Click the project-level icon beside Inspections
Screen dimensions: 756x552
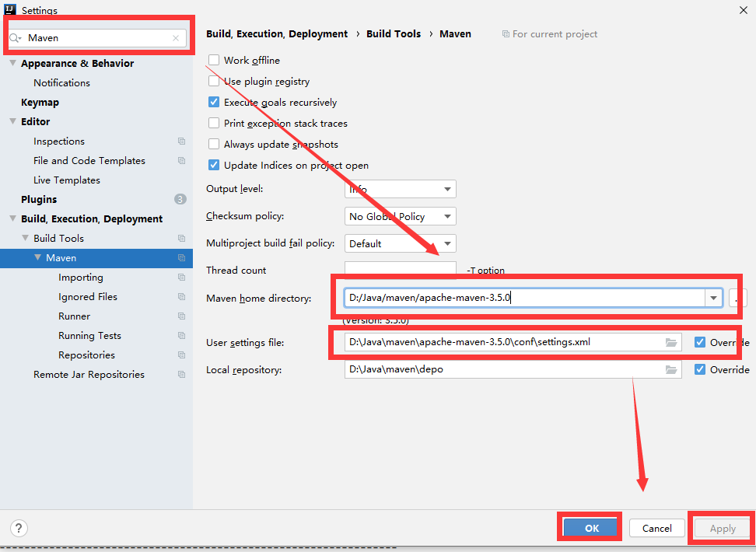point(182,141)
